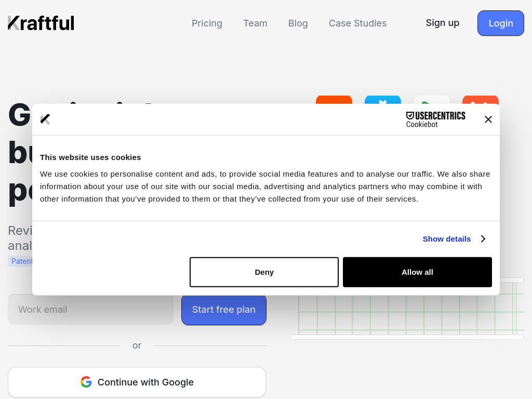Close the cookie consent dialog
Viewport: 532px width, 399px height.
click(x=488, y=119)
